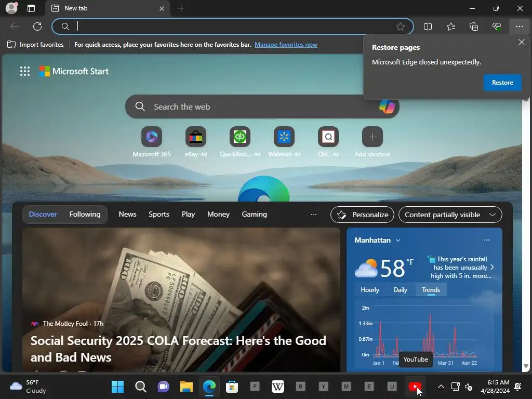Click the Restore button
This screenshot has width=532, height=399.
pos(502,83)
